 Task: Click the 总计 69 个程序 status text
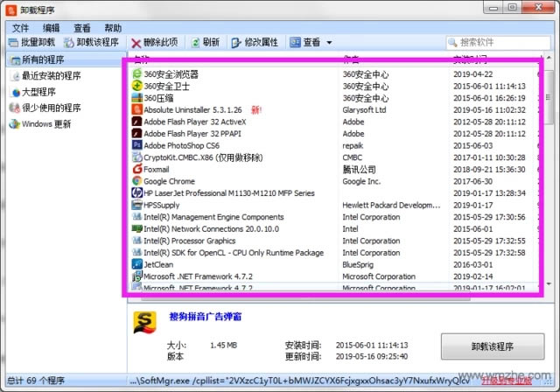click(x=36, y=381)
